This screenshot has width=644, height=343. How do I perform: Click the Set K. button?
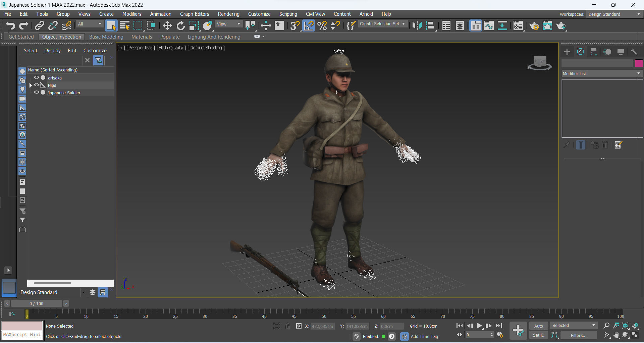pos(538,335)
